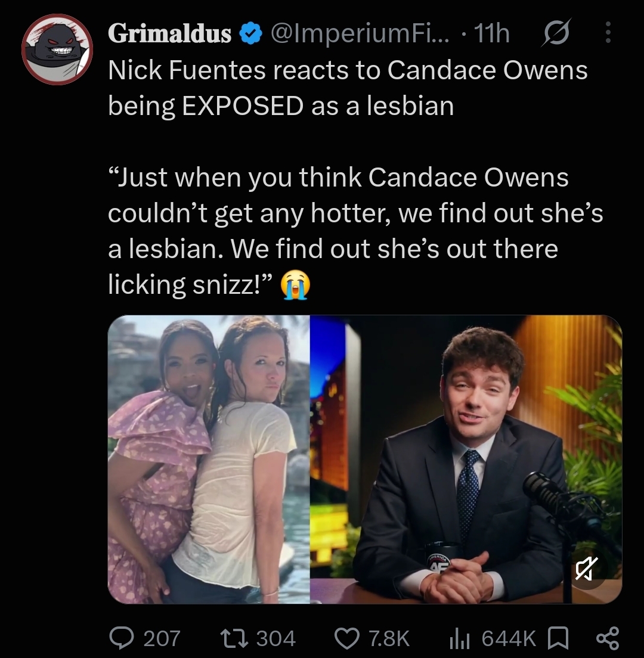
Task: Open the three-dot more options menu
Action: coord(607,33)
